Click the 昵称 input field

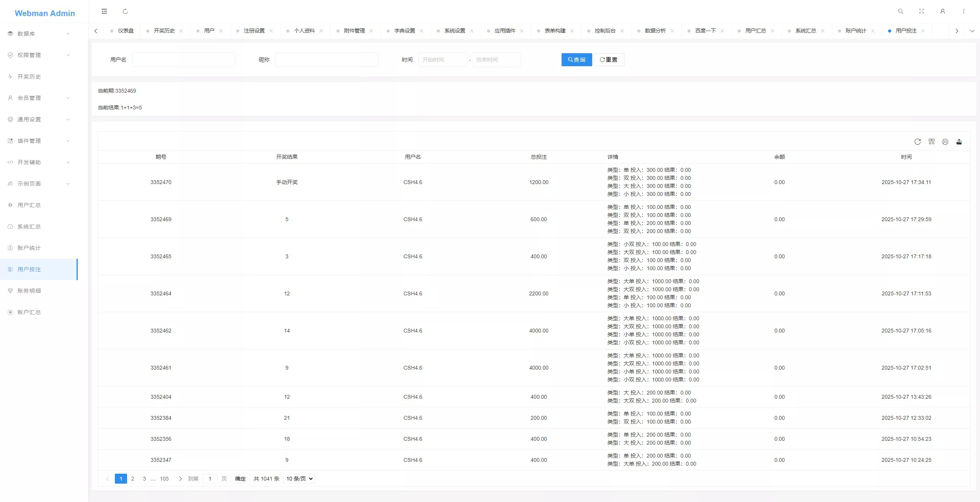(x=326, y=59)
